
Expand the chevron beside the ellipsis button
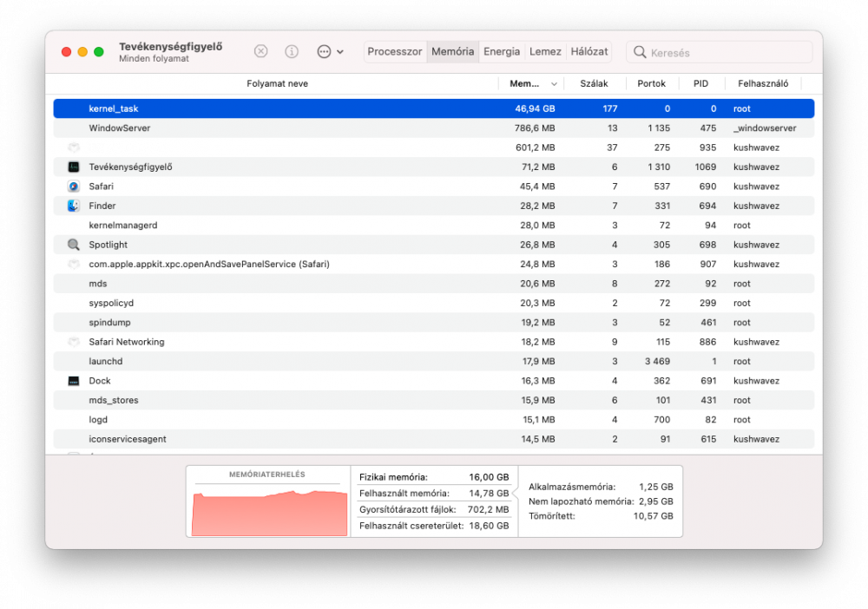[x=340, y=52]
